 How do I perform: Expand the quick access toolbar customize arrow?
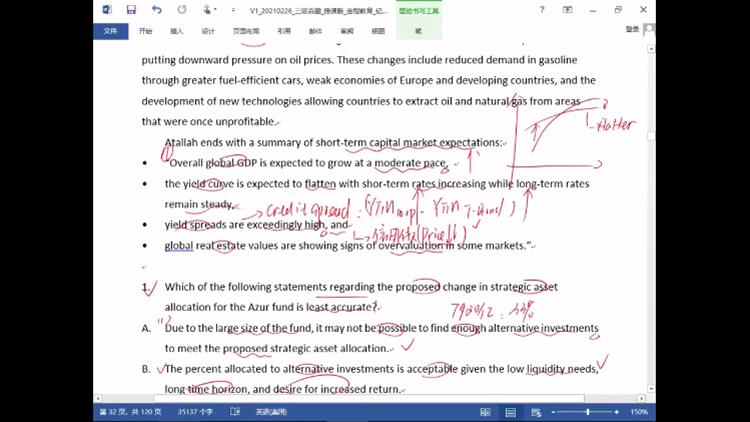coord(233,10)
